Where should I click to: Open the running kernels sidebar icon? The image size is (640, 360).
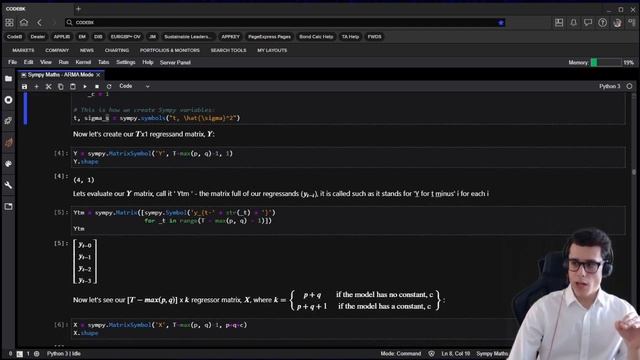tap(9, 100)
